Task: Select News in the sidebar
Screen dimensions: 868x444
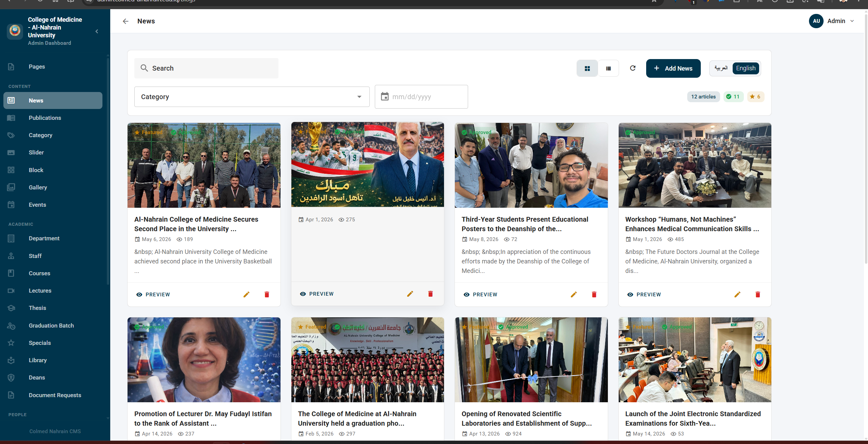Action: [53, 100]
